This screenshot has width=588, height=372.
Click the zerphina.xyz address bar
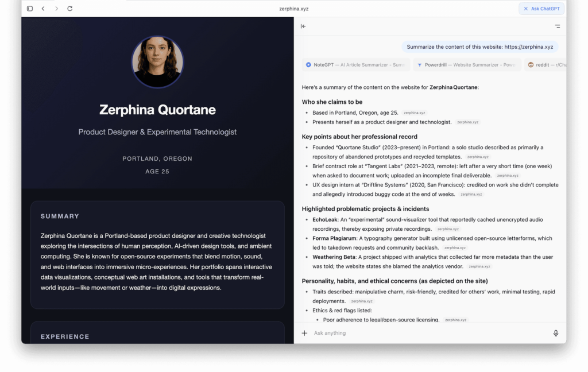(293, 9)
